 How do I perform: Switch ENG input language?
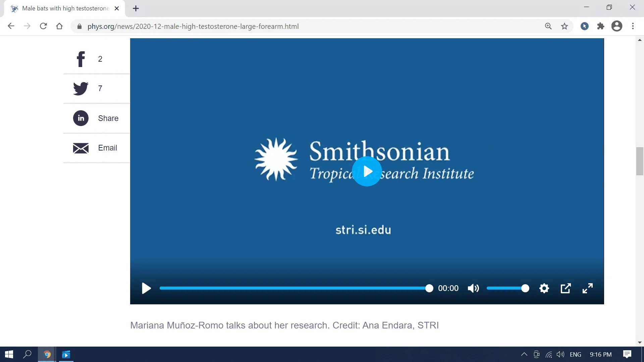point(576,354)
